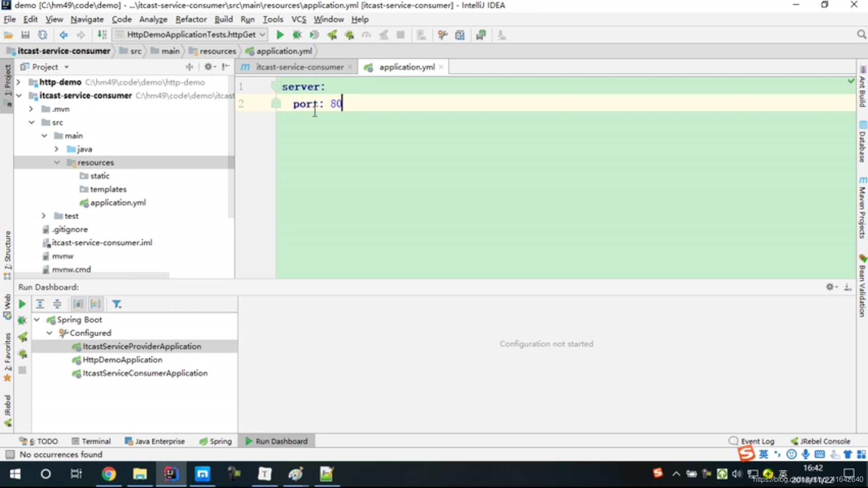Expand the http-demo project node

click(19, 82)
